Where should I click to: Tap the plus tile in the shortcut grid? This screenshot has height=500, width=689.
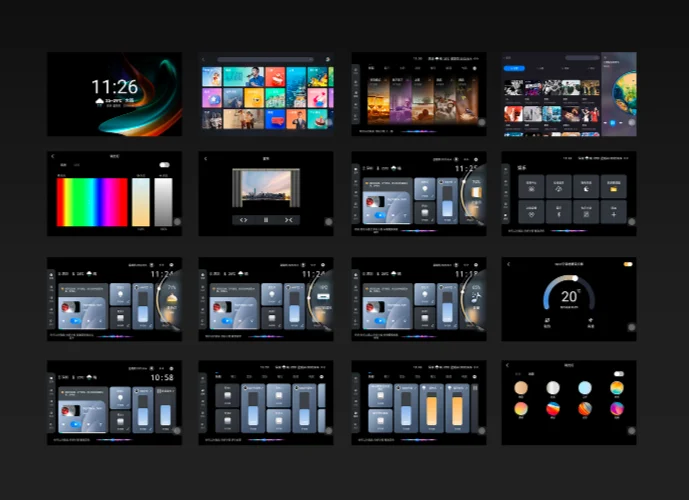tap(613, 212)
